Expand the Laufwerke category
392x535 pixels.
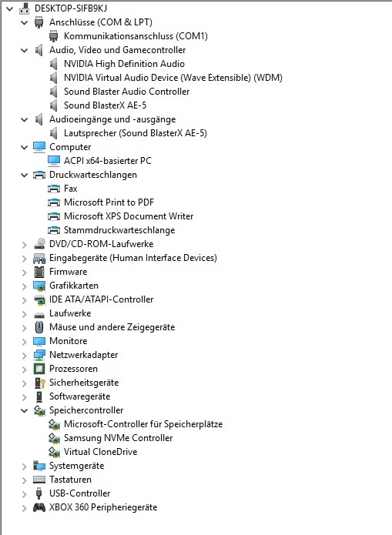coord(24,314)
